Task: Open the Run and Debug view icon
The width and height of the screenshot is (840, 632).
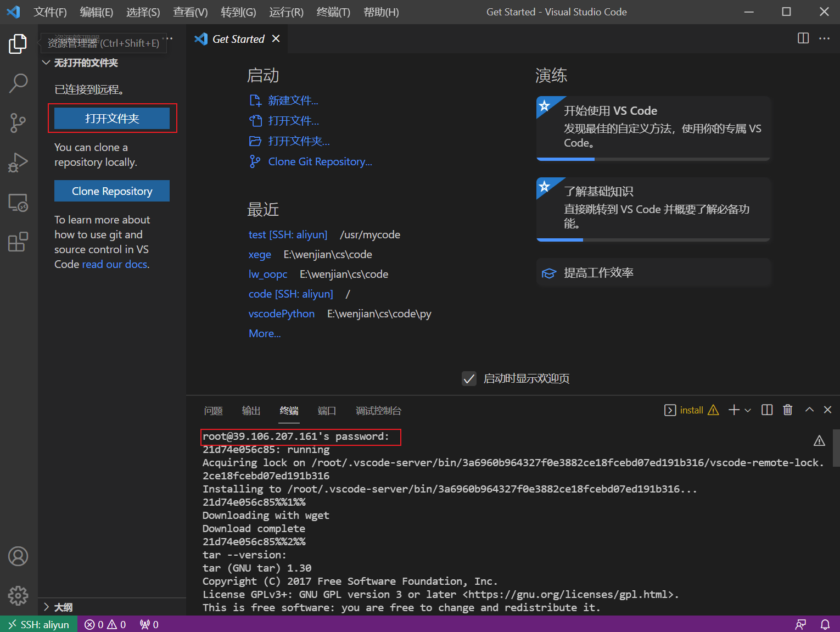Action: (x=18, y=163)
